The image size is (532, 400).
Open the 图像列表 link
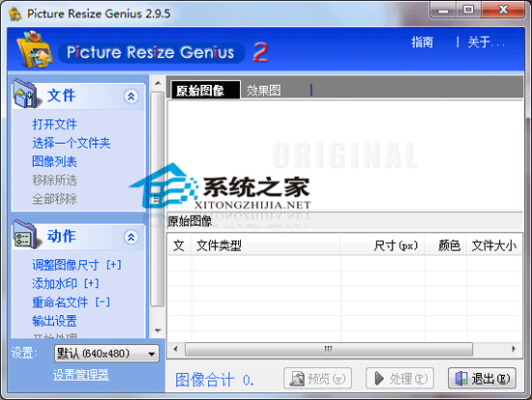tap(54, 161)
